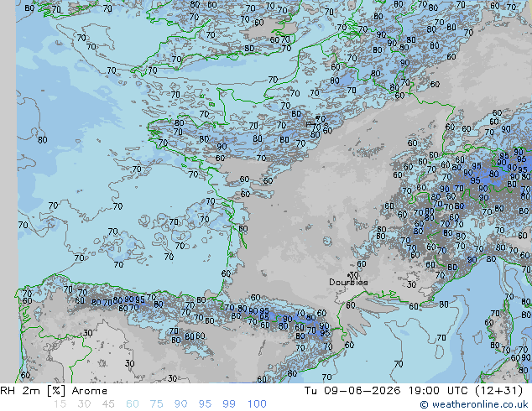Select legend value 45 in the scale

108,404
